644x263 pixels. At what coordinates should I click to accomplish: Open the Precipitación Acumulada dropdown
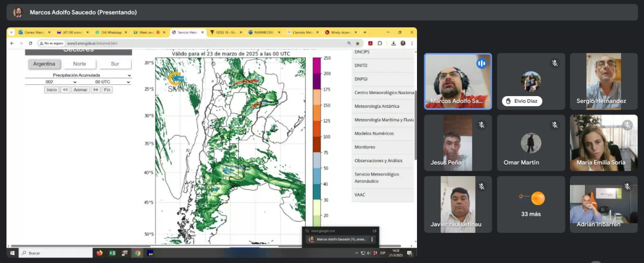tap(78, 76)
